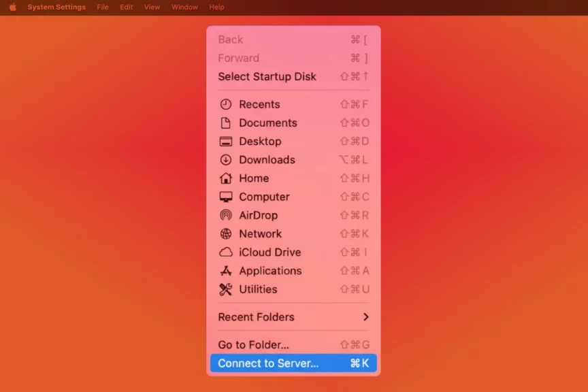Click the iCloud Drive cloud icon
The width and height of the screenshot is (588, 392).
coord(226,252)
